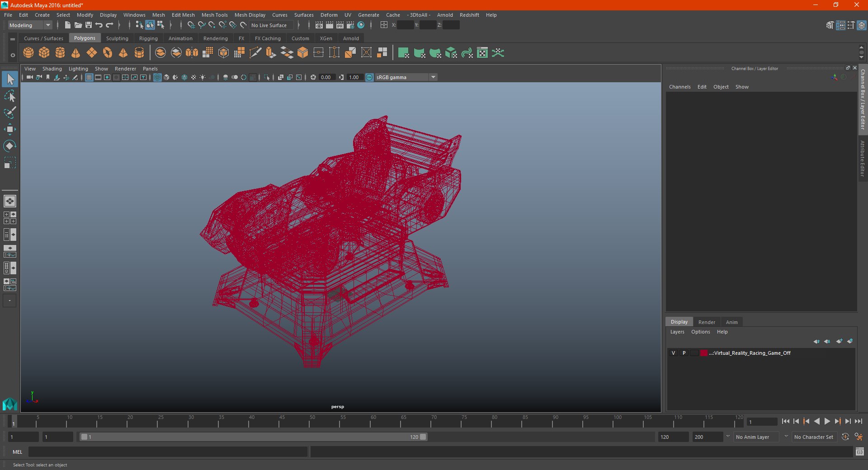868x470 pixels.
Task: Toggle wireframe shading in viewport toolbar
Action: (157, 77)
